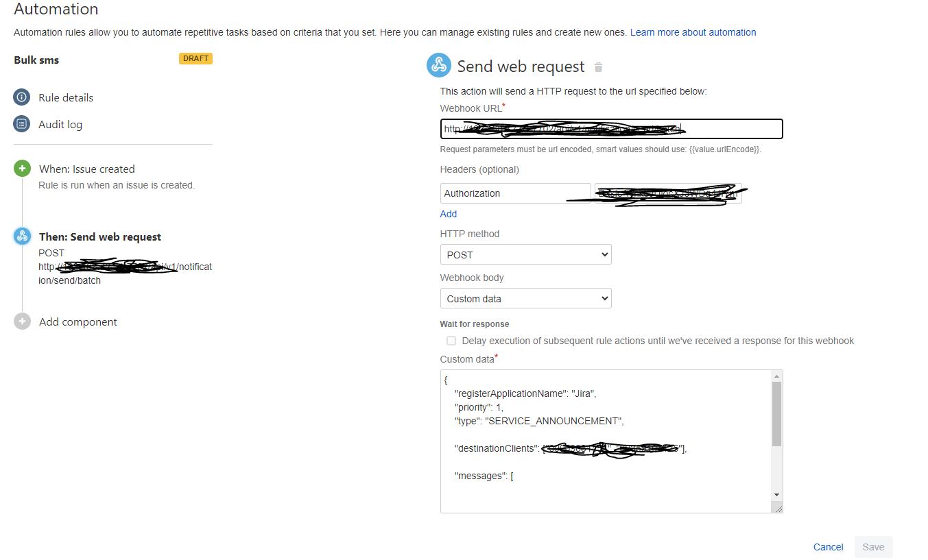Viewport: 928px width, 560px height.
Task: Enable delay execution until webhook response
Action: (x=451, y=341)
